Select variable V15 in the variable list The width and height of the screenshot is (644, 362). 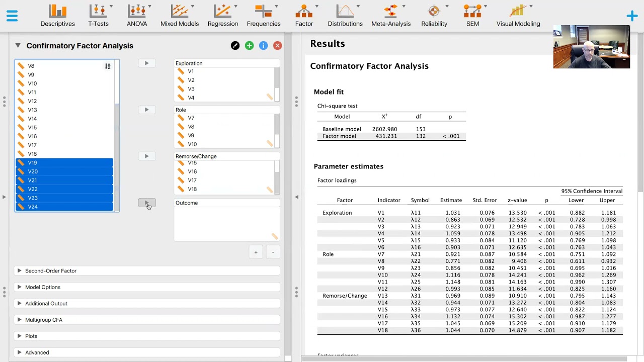tap(64, 128)
